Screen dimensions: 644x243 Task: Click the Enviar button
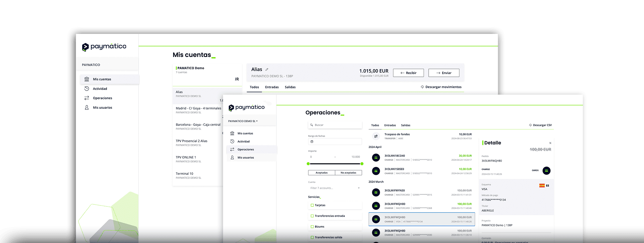[444, 73]
